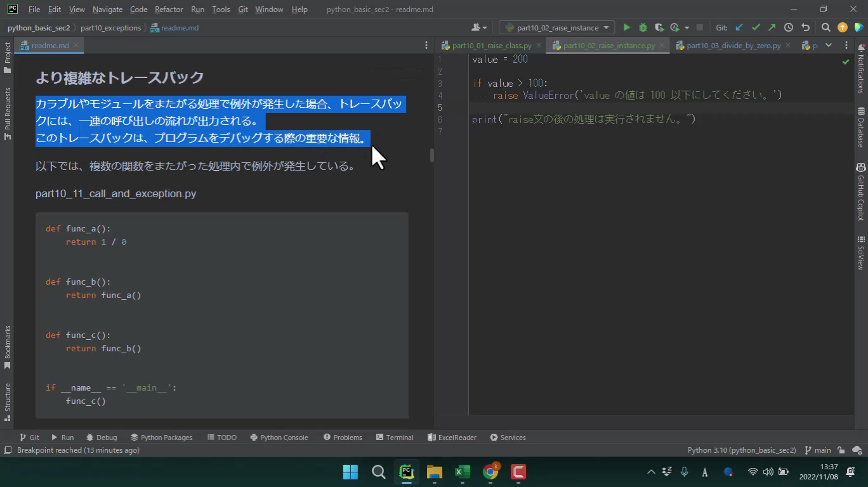This screenshot has width=868, height=487.
Task: Open the main branch selector in status bar
Action: (818, 450)
